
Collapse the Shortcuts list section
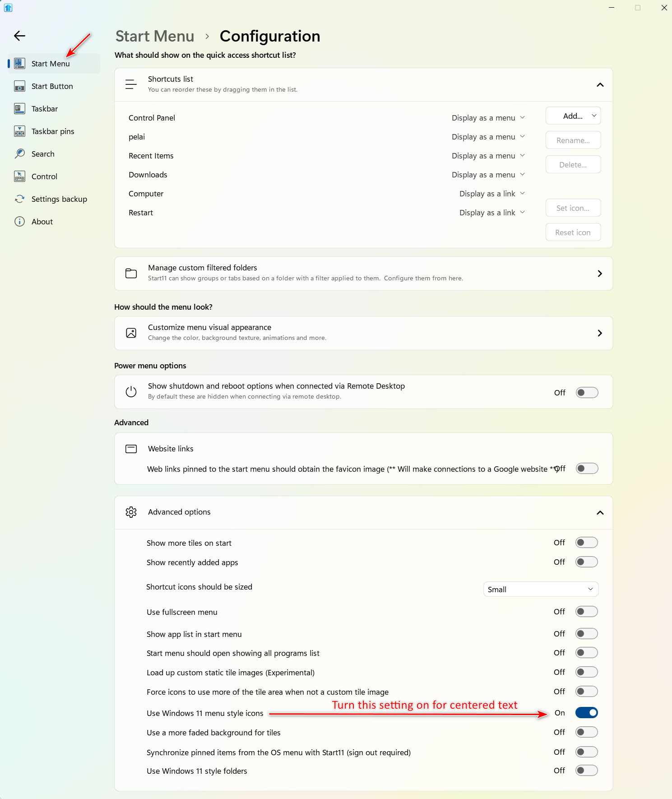[600, 85]
